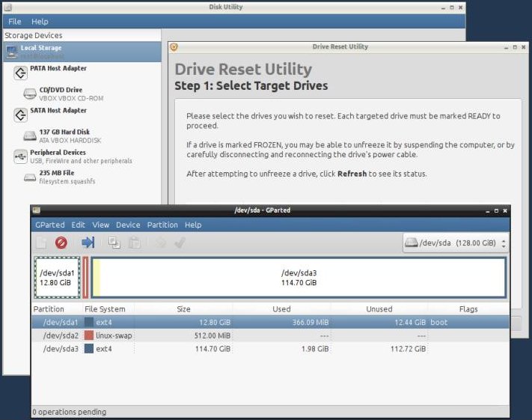Open the View menu in GParted

coord(101,225)
